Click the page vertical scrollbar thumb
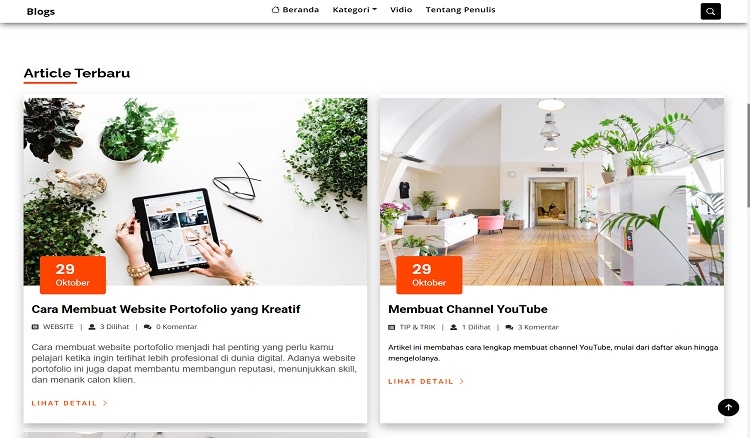750x438 pixels. point(748,155)
